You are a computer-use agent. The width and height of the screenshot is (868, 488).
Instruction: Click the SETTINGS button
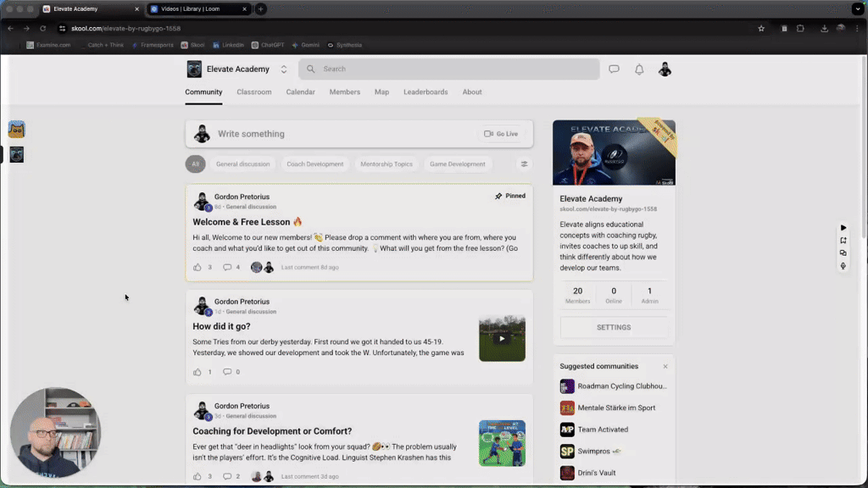[x=614, y=328]
